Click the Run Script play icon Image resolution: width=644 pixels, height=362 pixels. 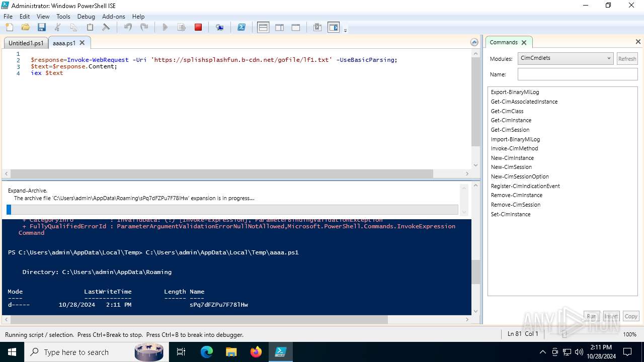165,28
